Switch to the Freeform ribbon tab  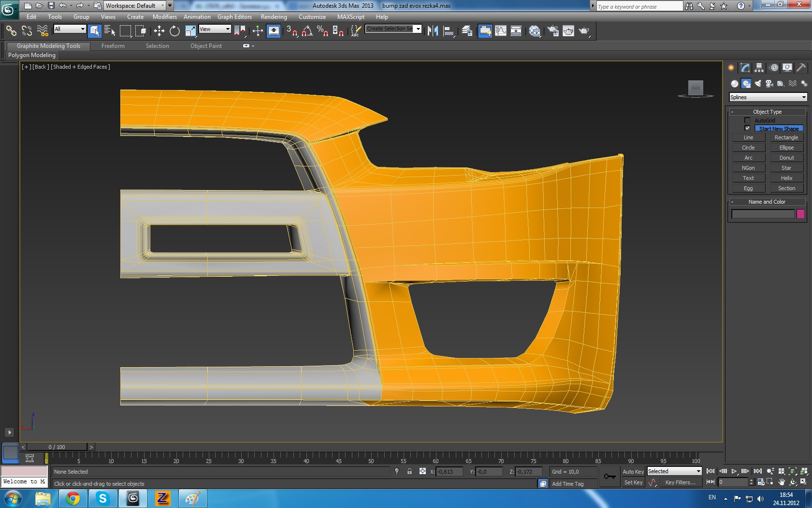click(x=113, y=46)
